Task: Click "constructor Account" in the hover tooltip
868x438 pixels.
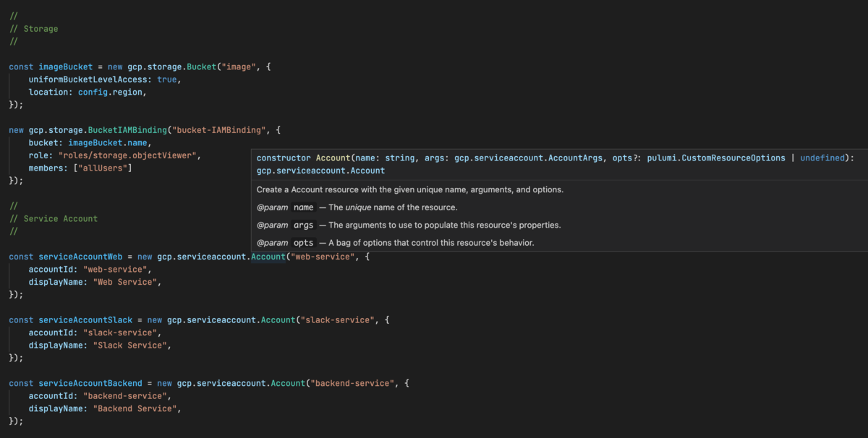Action: [x=304, y=158]
